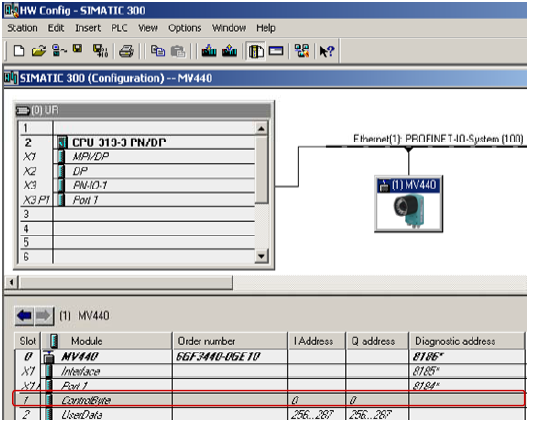Image resolution: width=537 pixels, height=426 pixels.
Task: Click the I Address column header
Action: [x=317, y=341]
